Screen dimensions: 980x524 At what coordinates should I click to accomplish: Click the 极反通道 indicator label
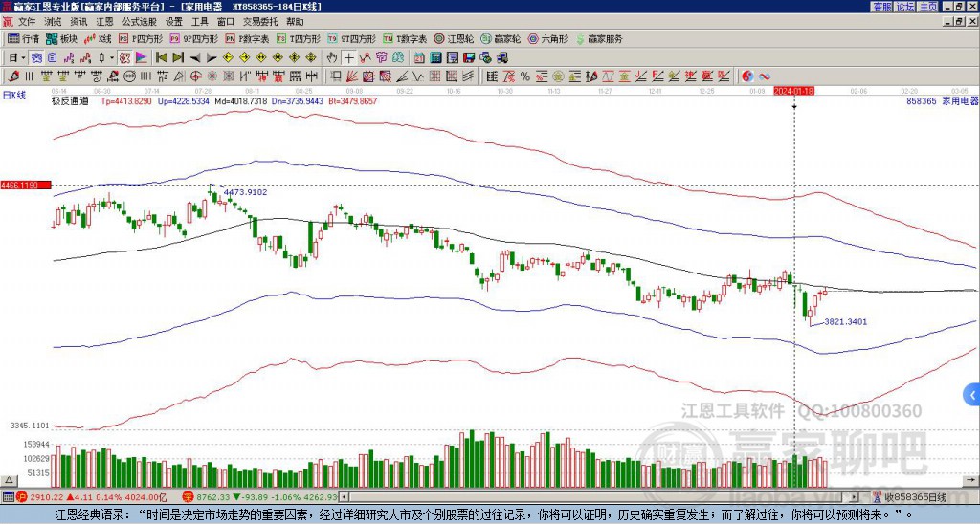70,100
